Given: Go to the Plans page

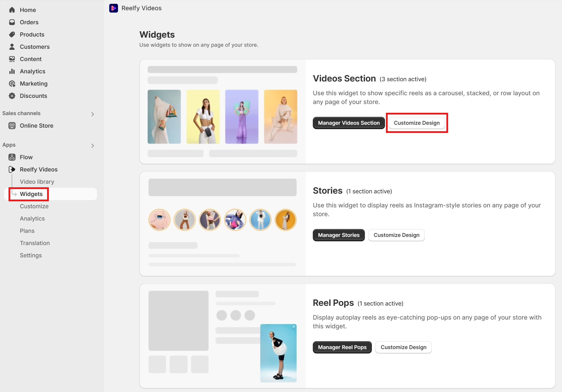Looking at the screenshot, I should [27, 231].
